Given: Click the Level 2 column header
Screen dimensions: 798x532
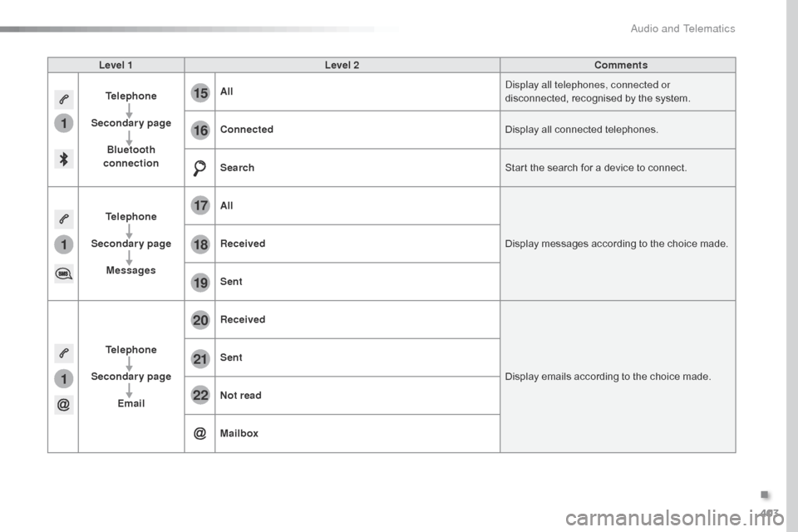Looking at the screenshot, I should pyautogui.click(x=342, y=65).
